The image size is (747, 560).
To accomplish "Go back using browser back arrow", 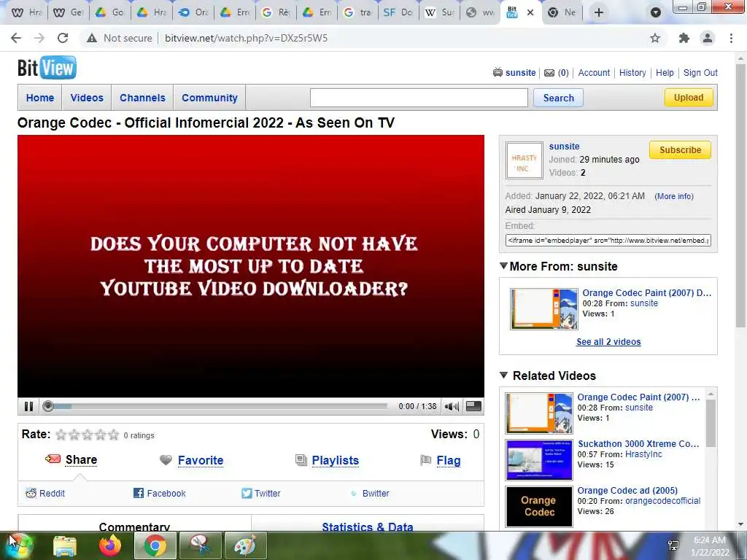I will tap(16, 38).
